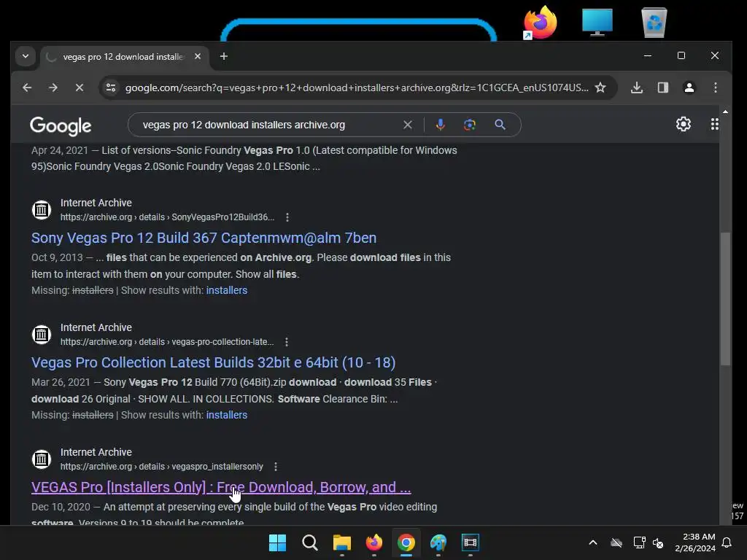Open options for SonyVegasPro12Build36 result
The width and height of the screenshot is (747, 560).
tap(287, 217)
